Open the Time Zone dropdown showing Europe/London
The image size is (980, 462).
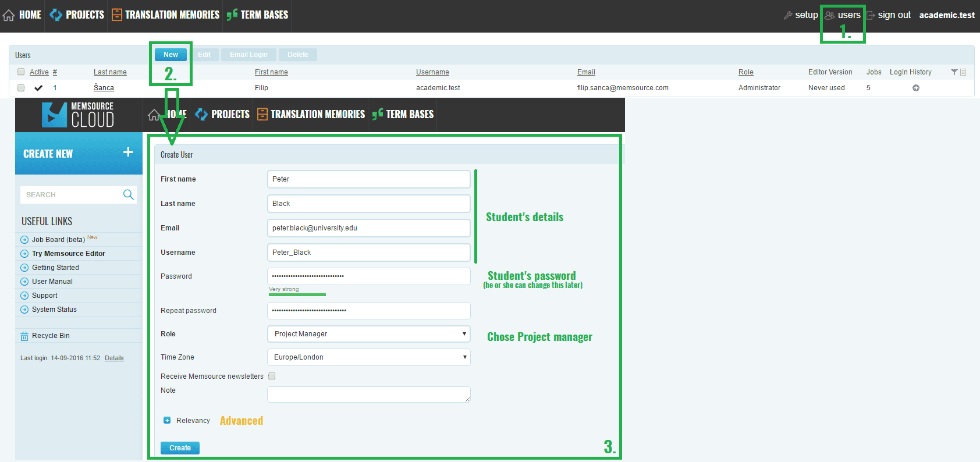coord(368,357)
